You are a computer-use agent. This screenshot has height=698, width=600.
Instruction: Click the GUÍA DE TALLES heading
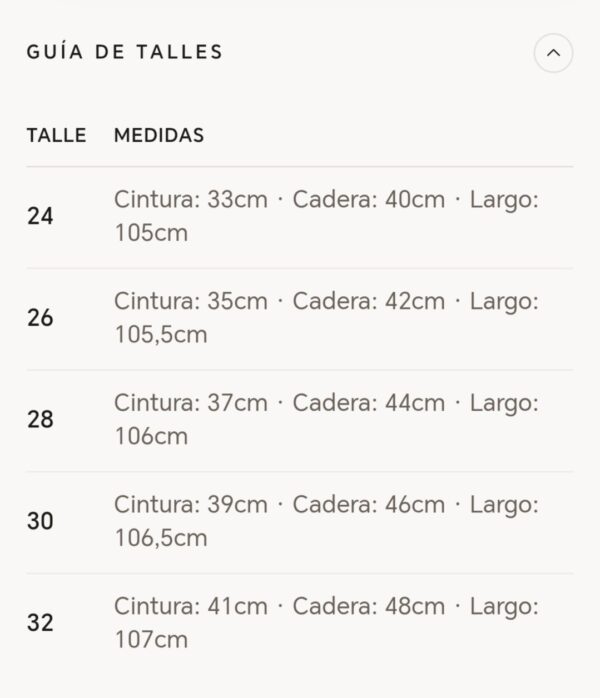pyautogui.click(x=125, y=52)
